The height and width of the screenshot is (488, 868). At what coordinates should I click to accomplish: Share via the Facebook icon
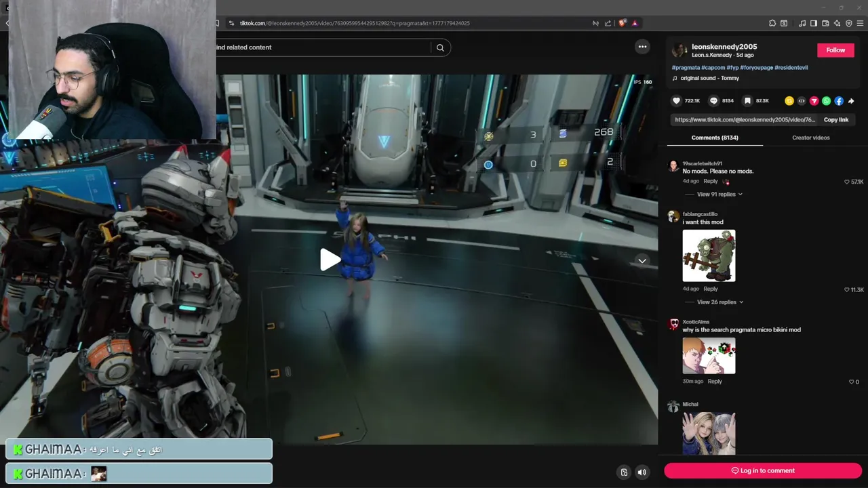pos(839,101)
